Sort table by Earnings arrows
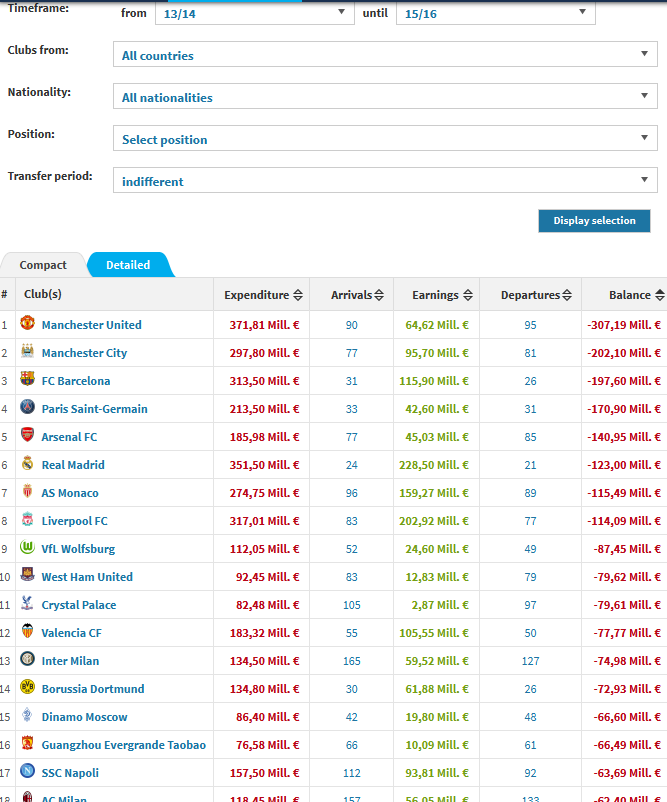 [468, 295]
